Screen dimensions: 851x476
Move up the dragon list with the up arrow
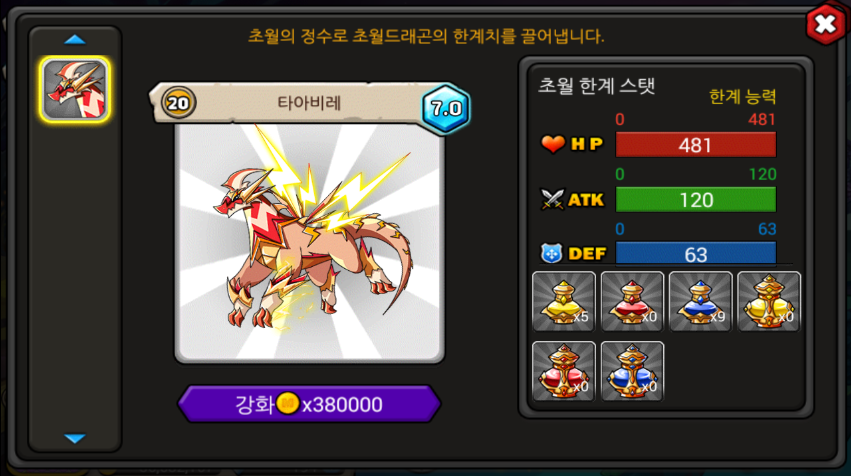[x=75, y=40]
